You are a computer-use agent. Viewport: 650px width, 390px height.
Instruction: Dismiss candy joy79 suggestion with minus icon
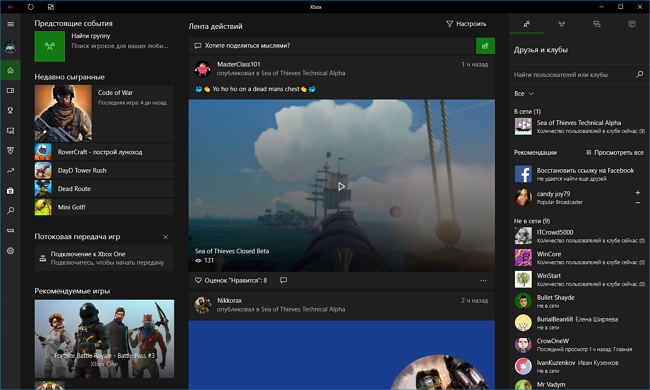pos(638,203)
